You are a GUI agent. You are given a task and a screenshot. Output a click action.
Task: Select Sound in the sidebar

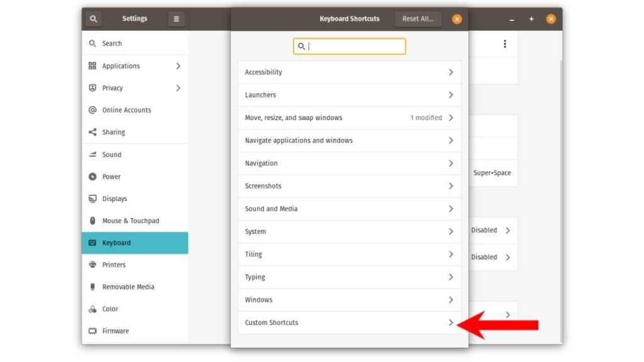112,155
